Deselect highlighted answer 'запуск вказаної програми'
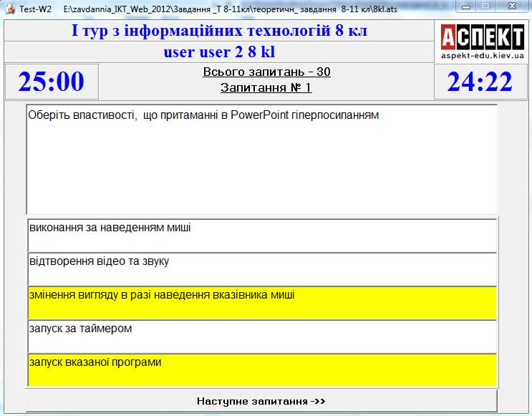Screen dimensions: 532x416 point(261,369)
